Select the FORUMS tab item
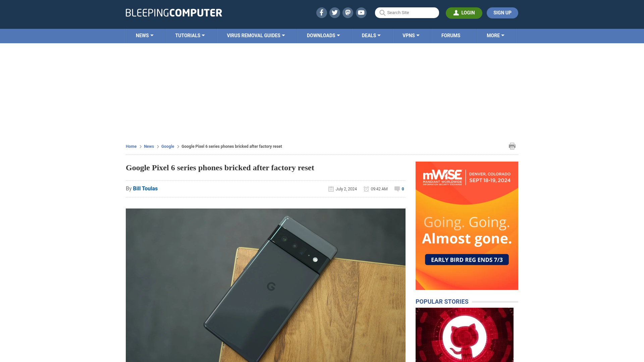 (x=451, y=35)
